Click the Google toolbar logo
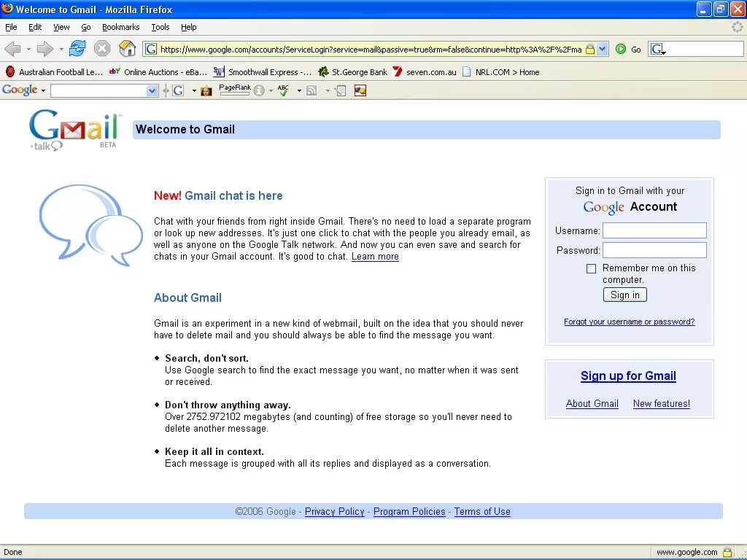747x560 pixels. tap(20, 90)
